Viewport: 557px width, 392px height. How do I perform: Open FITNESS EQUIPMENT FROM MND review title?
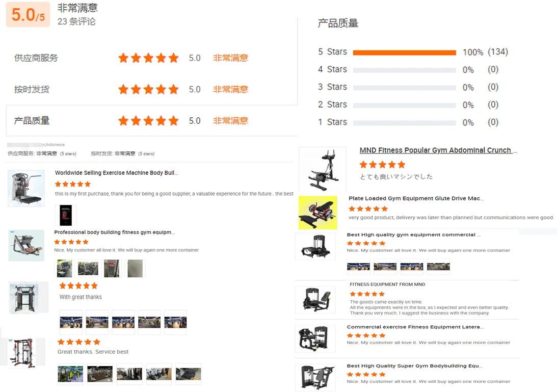(387, 284)
